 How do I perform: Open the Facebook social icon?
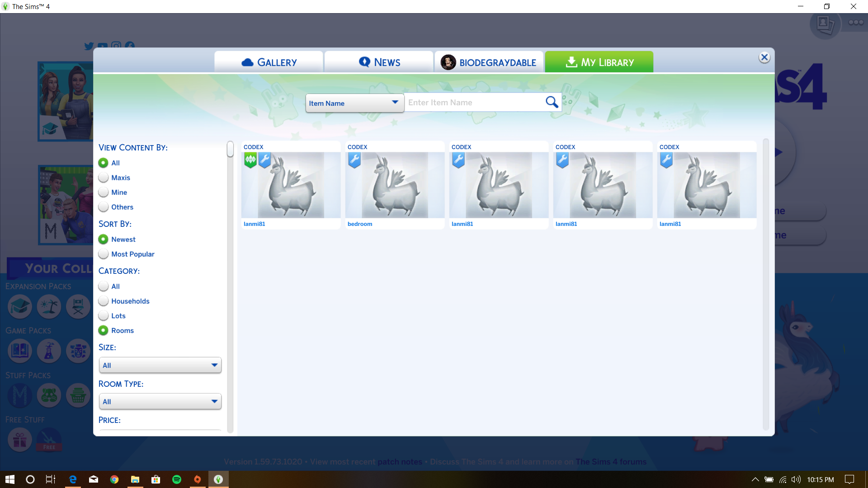click(130, 46)
